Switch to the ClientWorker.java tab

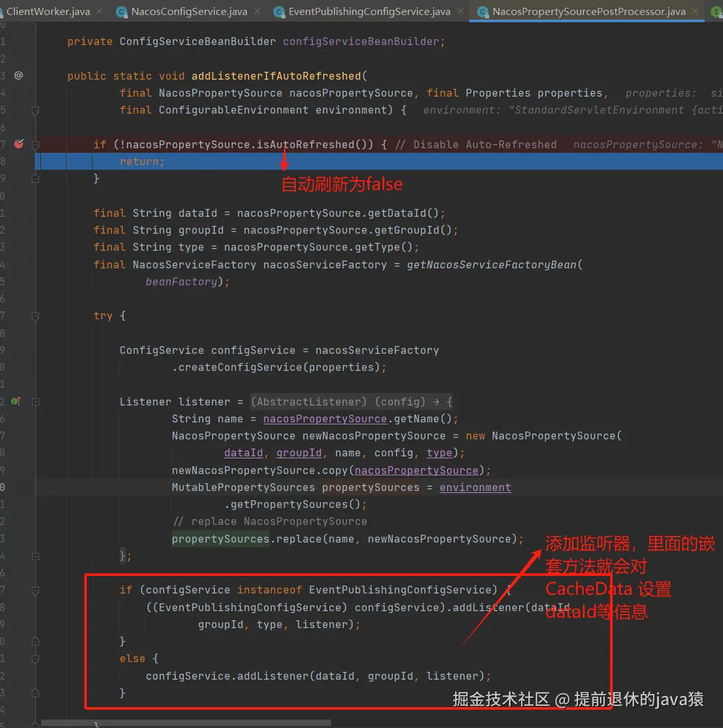click(x=48, y=11)
